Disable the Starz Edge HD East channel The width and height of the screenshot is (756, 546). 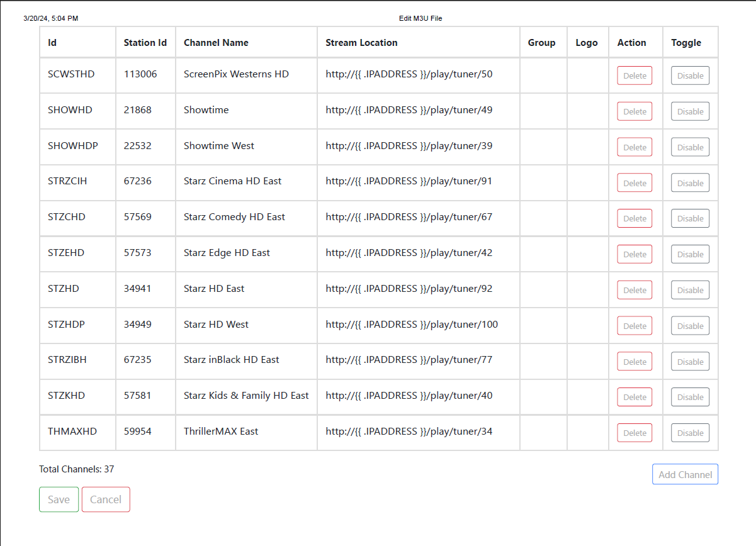click(x=690, y=254)
